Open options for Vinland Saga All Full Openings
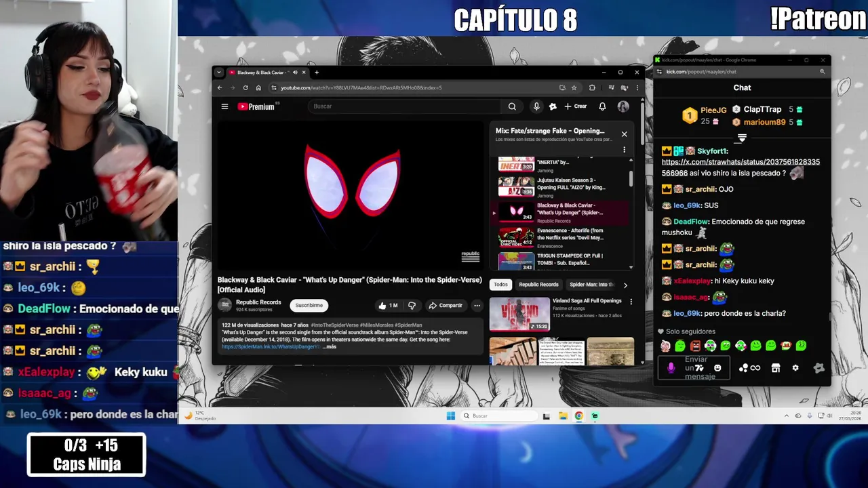868x488 pixels. pyautogui.click(x=631, y=302)
